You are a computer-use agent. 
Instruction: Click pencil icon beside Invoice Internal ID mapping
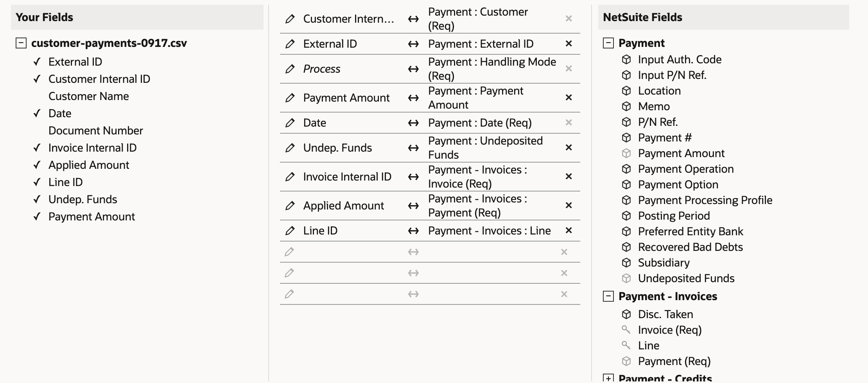point(290,177)
